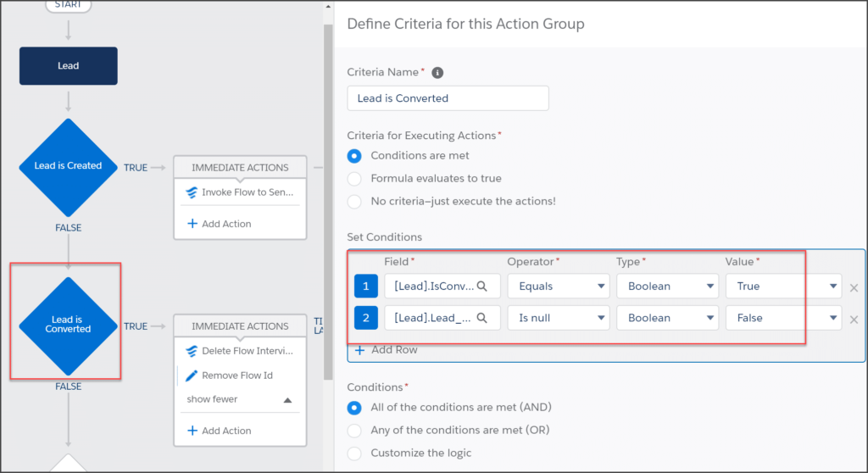Viewport: 868px width, 473px height.
Task: Open field lookup for [Lead].IsConv... row
Action: [482, 286]
